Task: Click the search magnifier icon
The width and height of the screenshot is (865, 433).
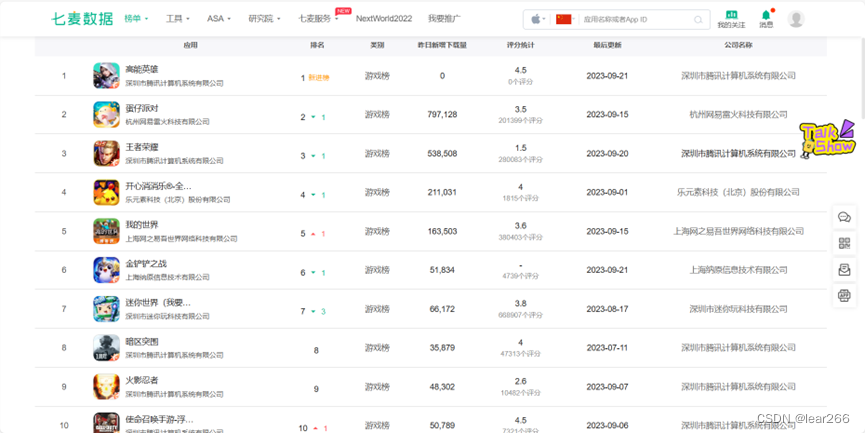Action: click(698, 20)
